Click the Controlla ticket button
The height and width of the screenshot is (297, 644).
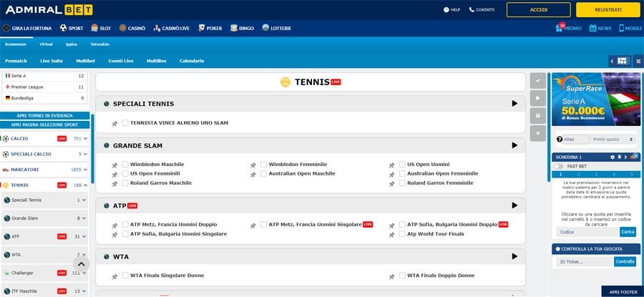coord(625,262)
